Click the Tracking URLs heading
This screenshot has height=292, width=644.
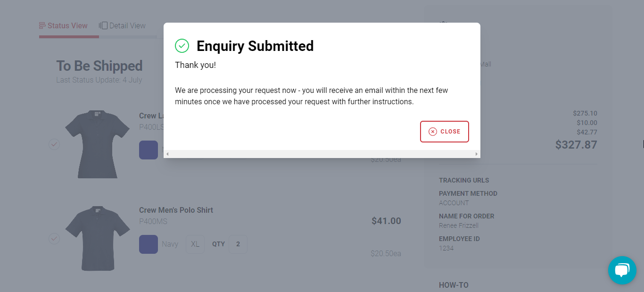(x=464, y=180)
